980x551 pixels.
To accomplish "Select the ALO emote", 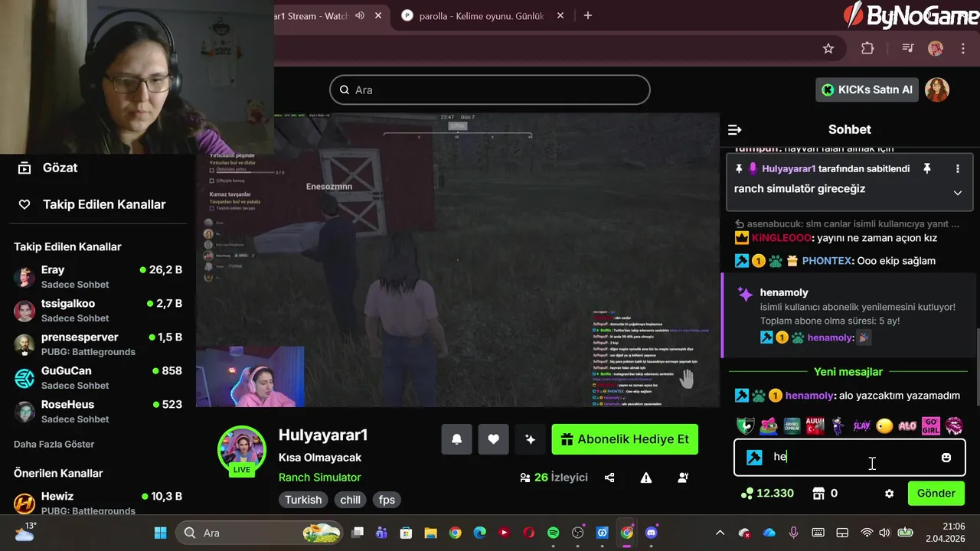I will pos(907,426).
